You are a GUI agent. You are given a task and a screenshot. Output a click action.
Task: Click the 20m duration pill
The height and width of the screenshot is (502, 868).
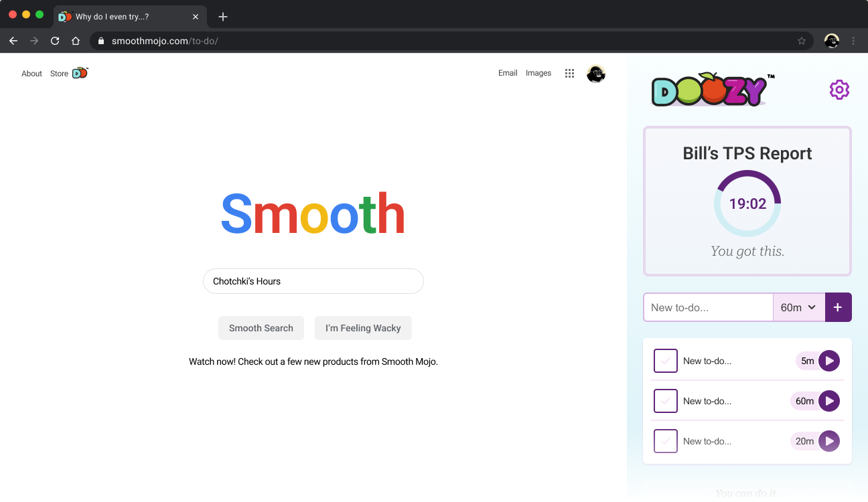pyautogui.click(x=805, y=441)
